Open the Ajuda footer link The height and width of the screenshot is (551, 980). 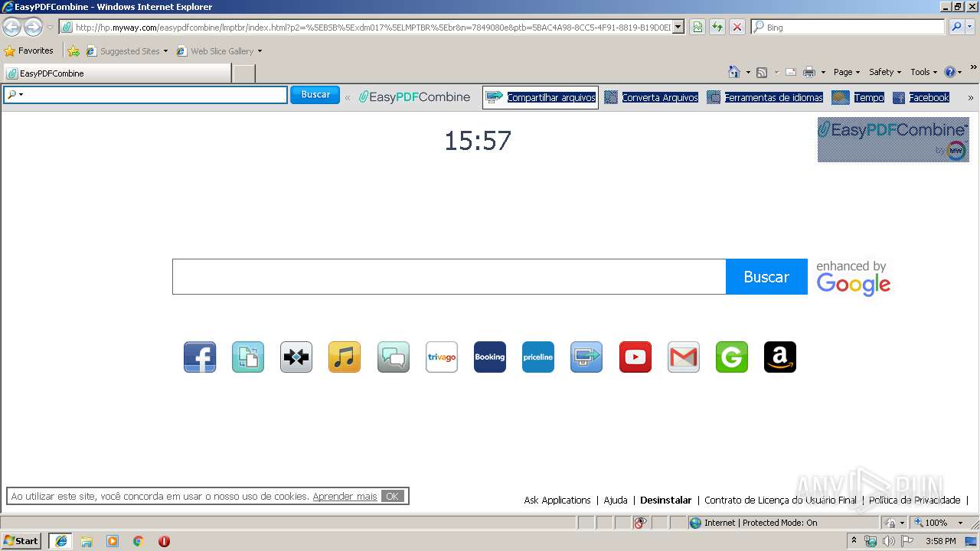click(x=616, y=500)
